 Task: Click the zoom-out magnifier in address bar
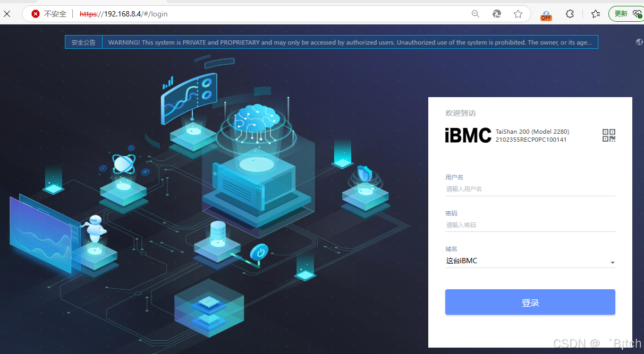[x=474, y=14]
